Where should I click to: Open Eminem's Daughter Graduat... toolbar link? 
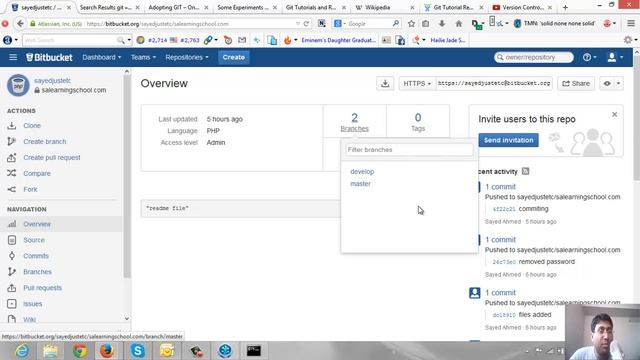tap(338, 40)
